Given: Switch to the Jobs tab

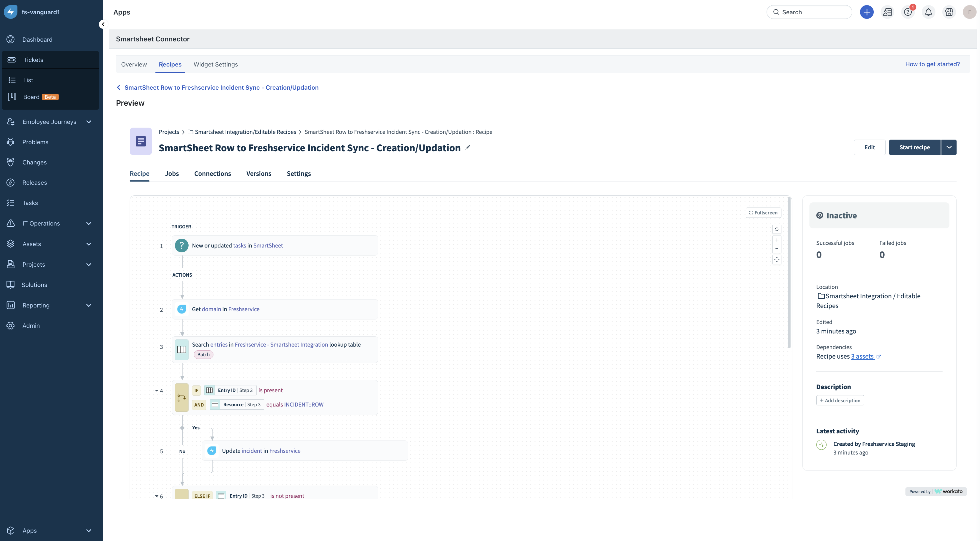Looking at the screenshot, I should click(172, 174).
